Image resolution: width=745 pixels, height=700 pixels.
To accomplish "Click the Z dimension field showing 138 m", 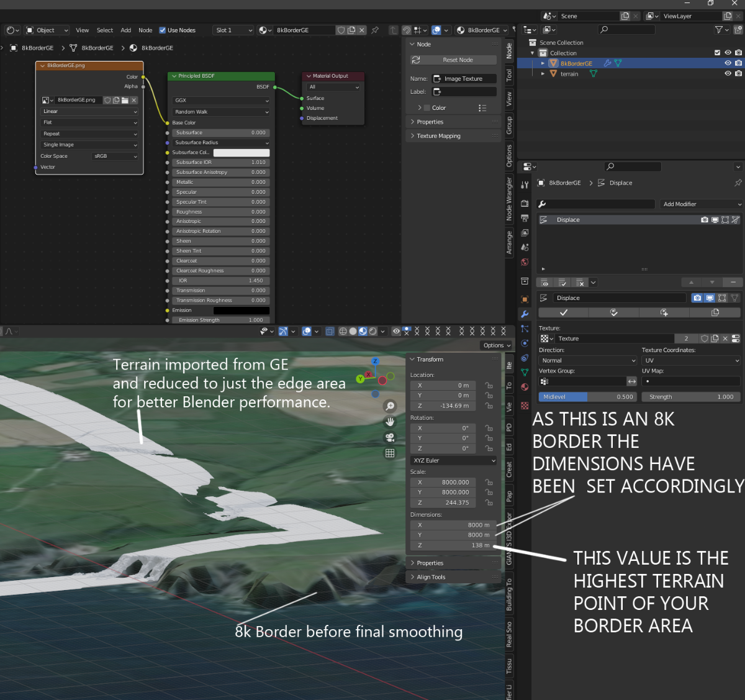I will pyautogui.click(x=453, y=545).
